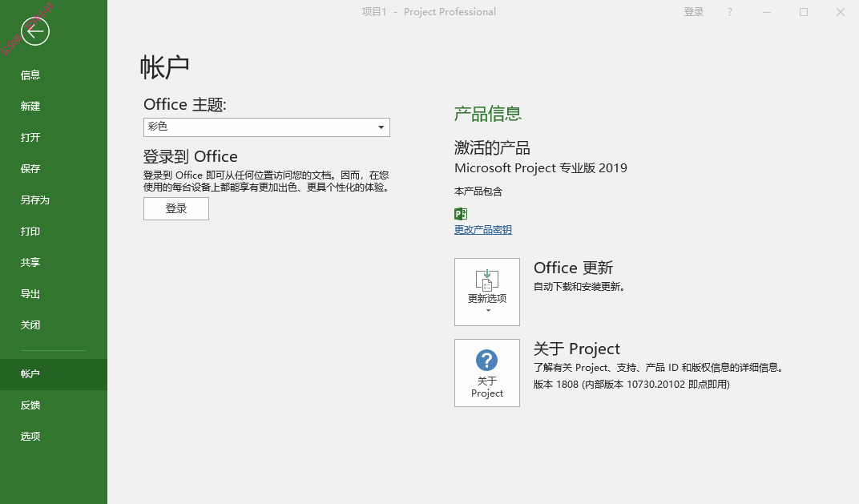The height and width of the screenshot is (504, 859).
Task: Open the 打印 backstage tab
Action: (54, 232)
